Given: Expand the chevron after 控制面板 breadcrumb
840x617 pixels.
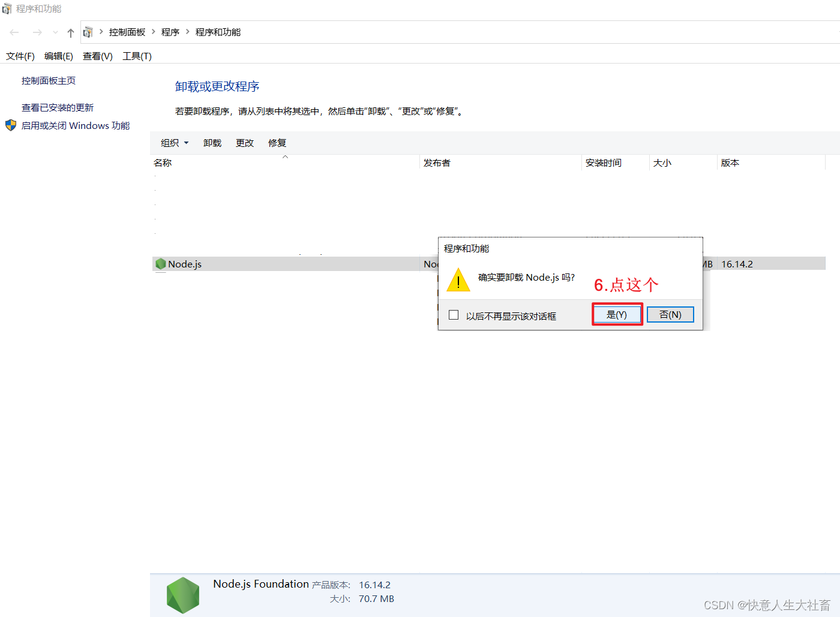Looking at the screenshot, I should (154, 32).
